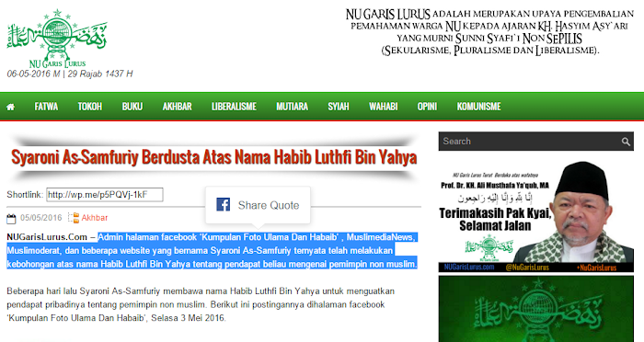Open the MUTIARA menu item
Screen dimensions: 644x342
(292, 107)
